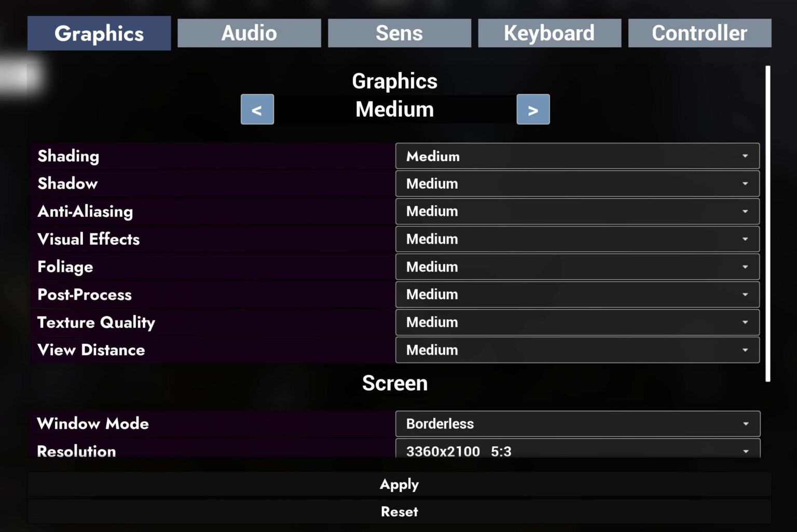This screenshot has width=797, height=532.
Task: Open the Texture Quality dropdown
Action: [577, 322]
